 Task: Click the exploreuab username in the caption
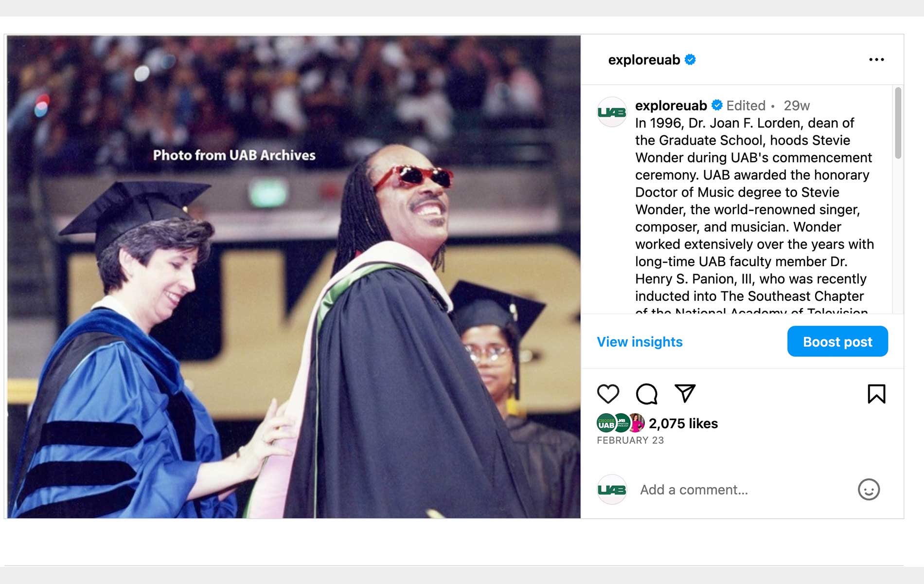click(x=671, y=106)
